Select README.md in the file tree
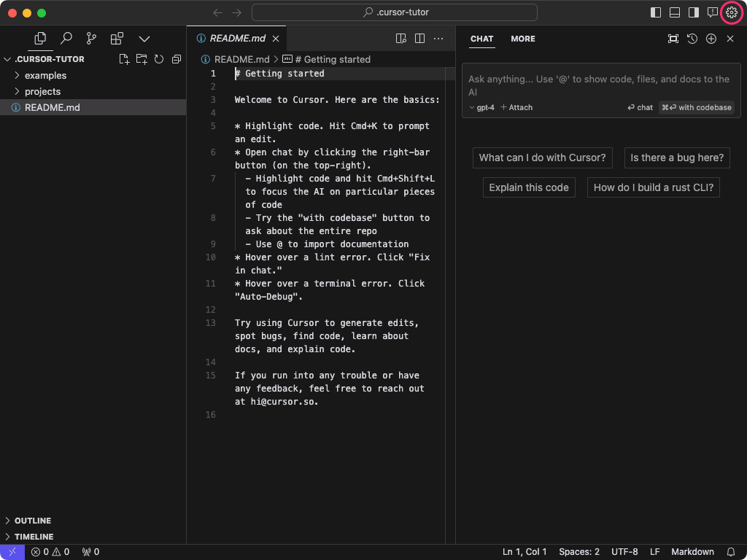 tap(93, 108)
